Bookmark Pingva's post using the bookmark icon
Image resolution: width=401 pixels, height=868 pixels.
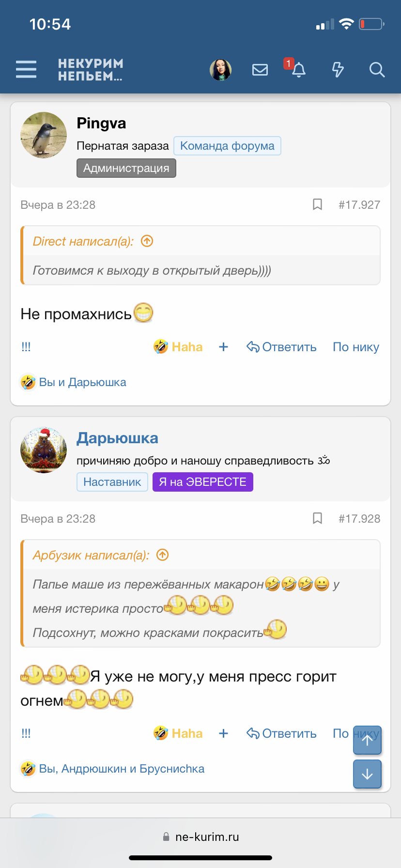click(x=318, y=204)
